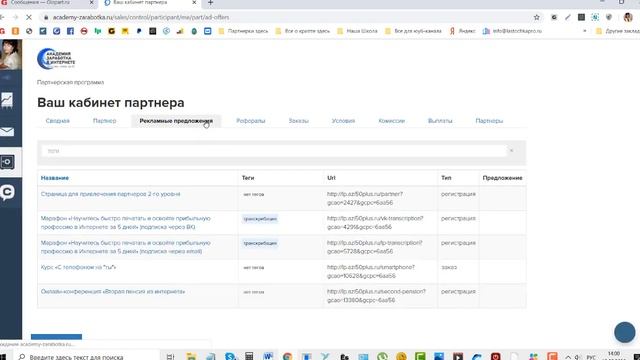Open Chrome from the taskbar

(x=287, y=357)
